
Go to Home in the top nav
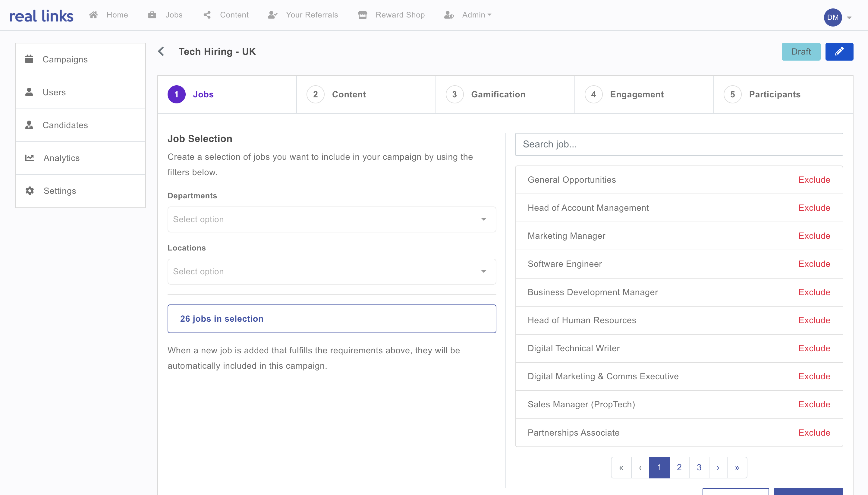point(117,15)
